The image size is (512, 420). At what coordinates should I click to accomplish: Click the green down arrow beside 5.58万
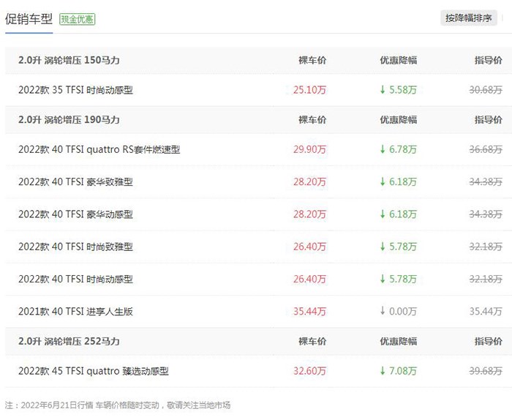(x=382, y=90)
